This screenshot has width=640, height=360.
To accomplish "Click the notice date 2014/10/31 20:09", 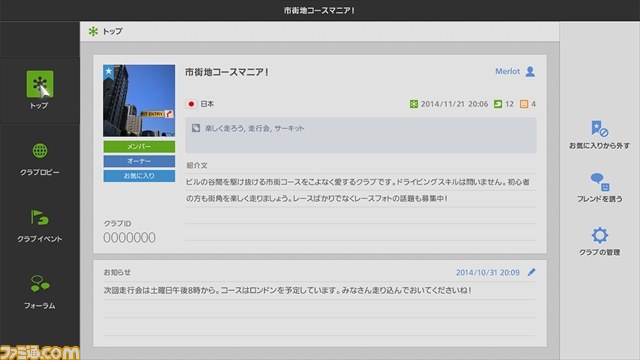I will (488, 272).
